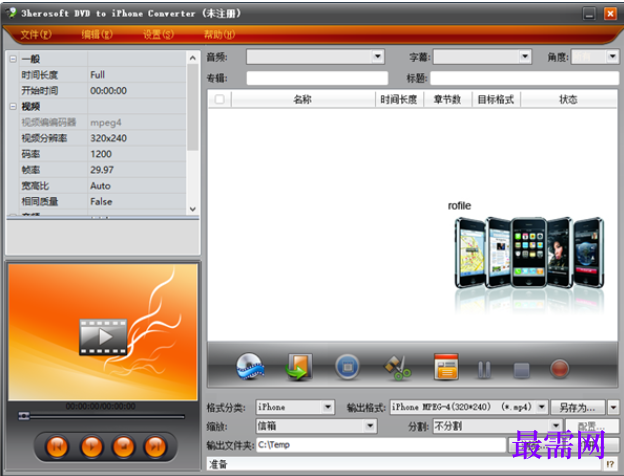624x476 pixels.
Task: Click the blue round toolbar button
Action: coord(347,367)
